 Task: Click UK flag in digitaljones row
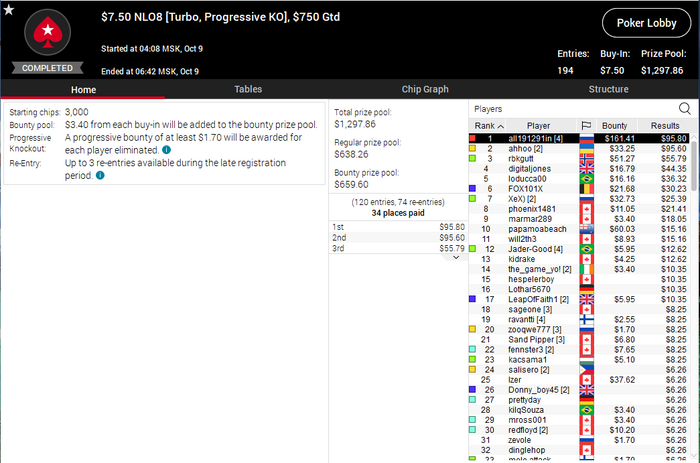click(586, 169)
